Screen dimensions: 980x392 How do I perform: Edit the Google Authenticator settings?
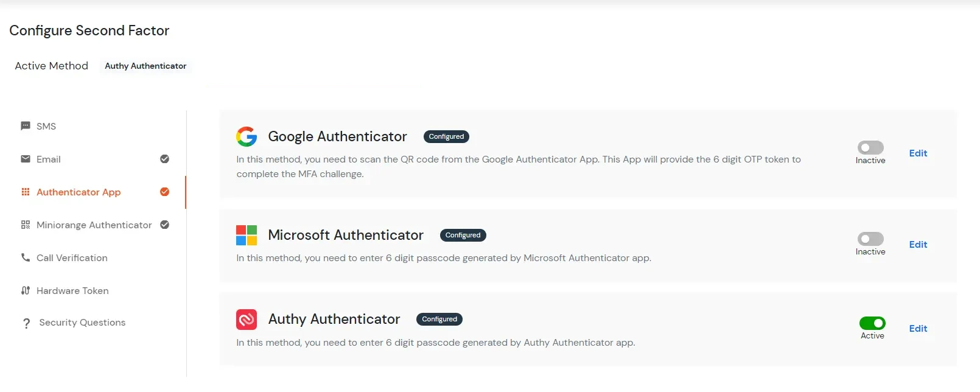(x=918, y=153)
